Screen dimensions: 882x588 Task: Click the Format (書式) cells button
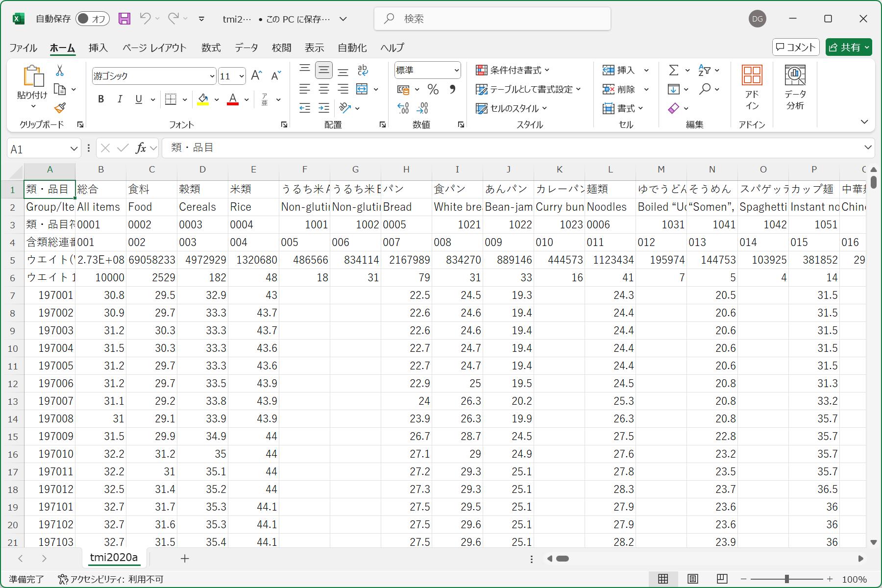pyautogui.click(x=622, y=108)
